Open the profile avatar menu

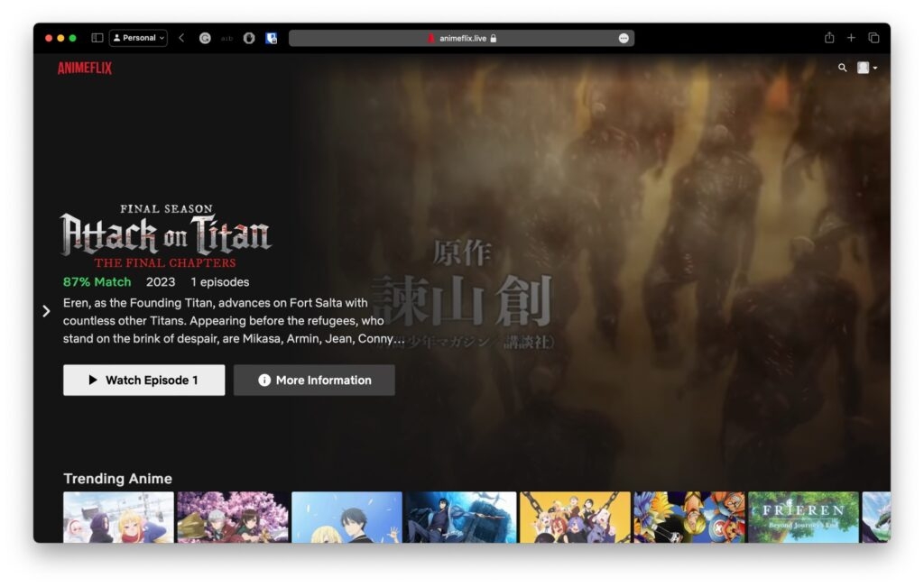point(866,68)
